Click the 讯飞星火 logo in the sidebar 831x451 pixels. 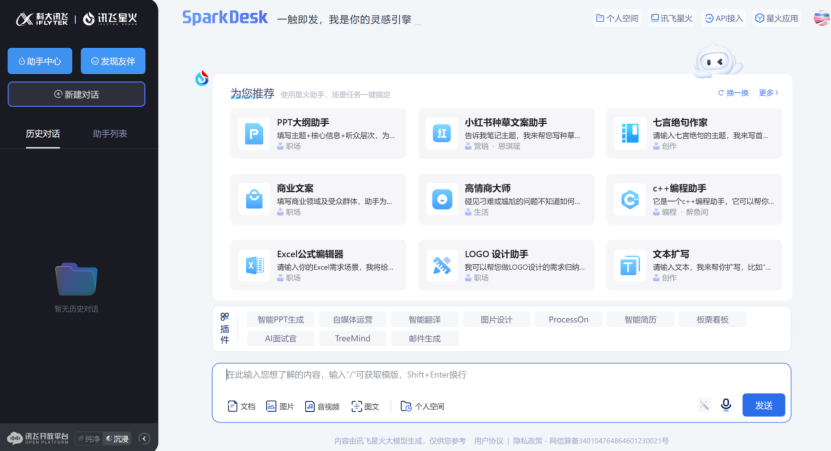pyautogui.click(x=110, y=19)
